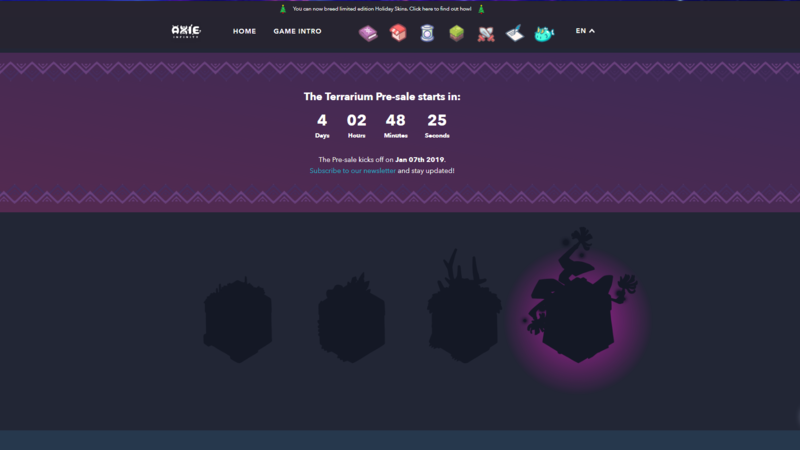
Task: Click the HOME navigation item
Action: pos(244,31)
